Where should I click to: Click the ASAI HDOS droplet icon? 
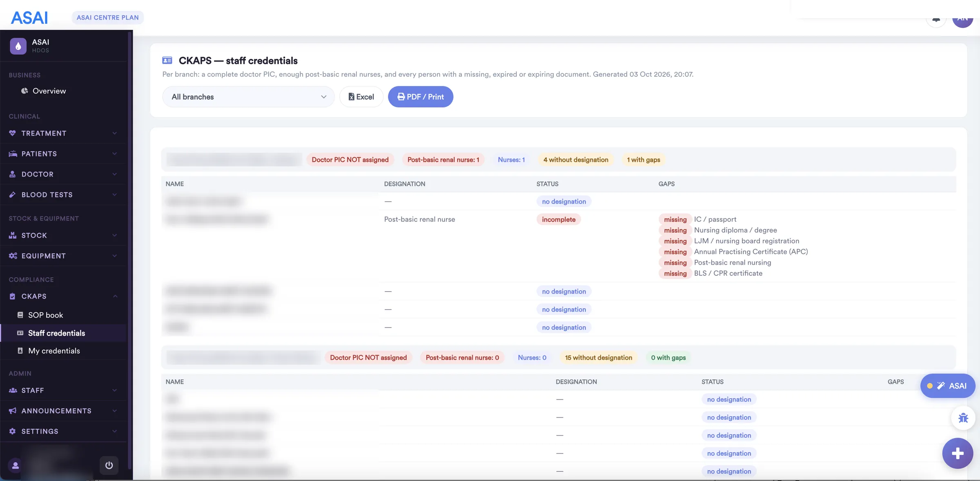click(x=18, y=46)
